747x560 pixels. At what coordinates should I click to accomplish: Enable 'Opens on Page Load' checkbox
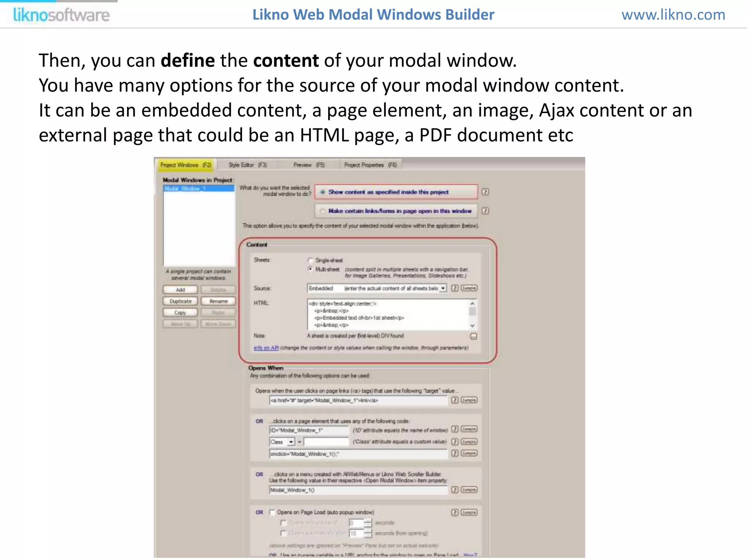[272, 512]
